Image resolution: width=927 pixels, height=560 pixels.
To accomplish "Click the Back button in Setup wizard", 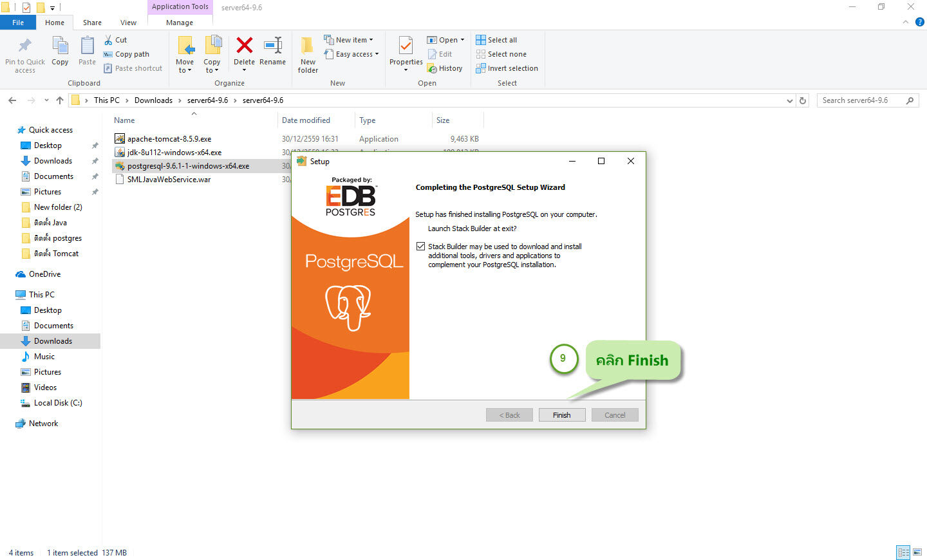I will click(x=509, y=415).
